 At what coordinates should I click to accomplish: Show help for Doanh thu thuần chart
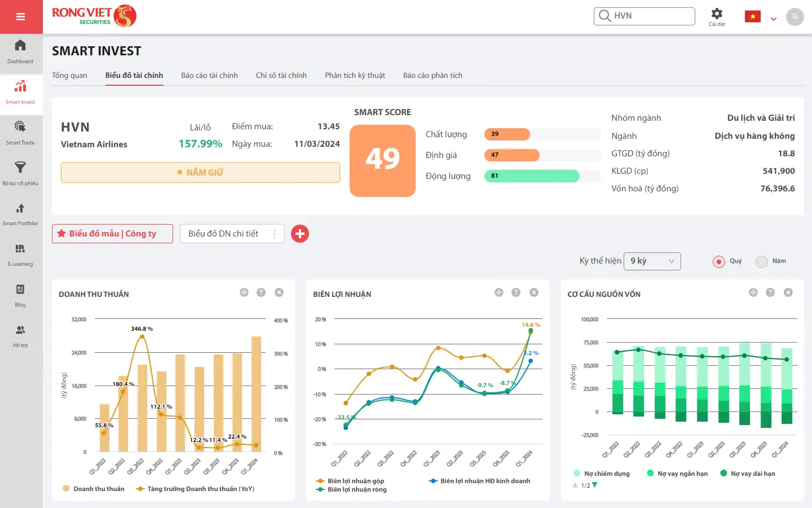click(x=261, y=292)
